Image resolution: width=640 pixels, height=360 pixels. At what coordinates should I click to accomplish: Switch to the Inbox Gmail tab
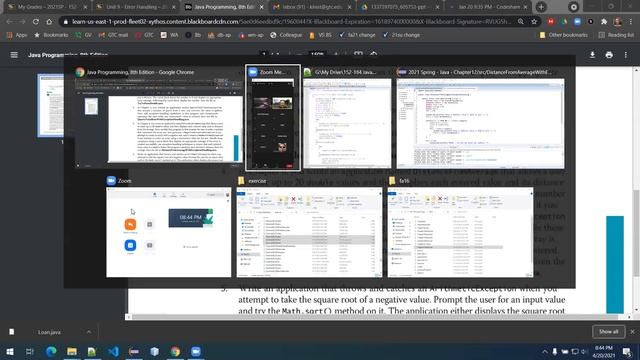coord(313,7)
